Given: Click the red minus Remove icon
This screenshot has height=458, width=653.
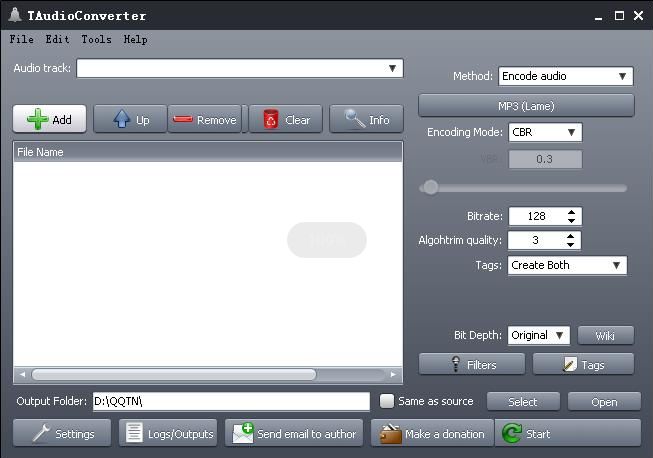Looking at the screenshot, I should pyautogui.click(x=183, y=119).
